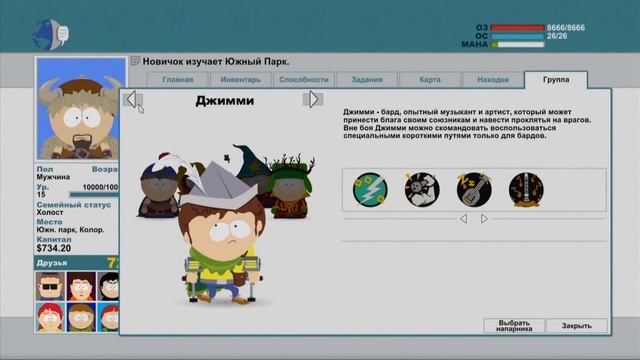Image resolution: width=640 pixels, height=360 pixels.
Task: Select the flexing muscle buff ability icon
Action: pos(422,189)
